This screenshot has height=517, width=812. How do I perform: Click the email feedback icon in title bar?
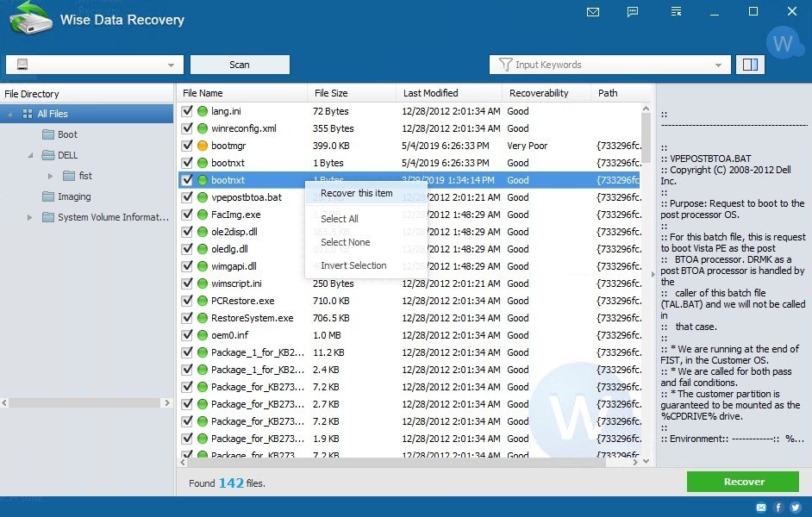click(593, 12)
